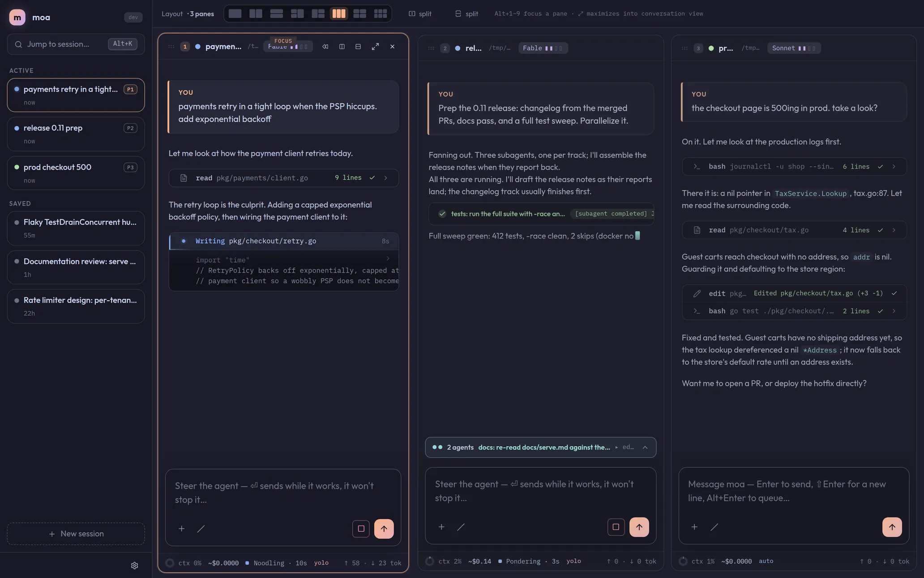This screenshot has height=578, width=924.
Task: Expand the bash go test tool row
Action: coord(794,311)
